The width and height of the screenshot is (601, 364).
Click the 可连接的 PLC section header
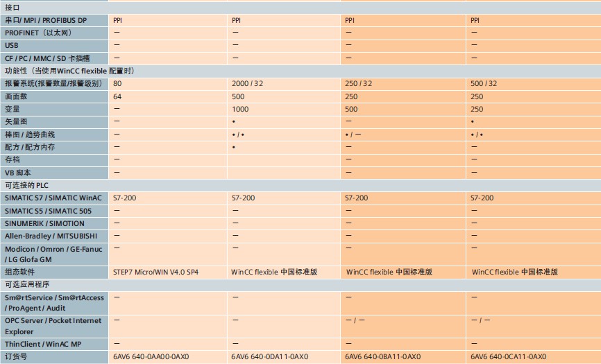point(26,185)
